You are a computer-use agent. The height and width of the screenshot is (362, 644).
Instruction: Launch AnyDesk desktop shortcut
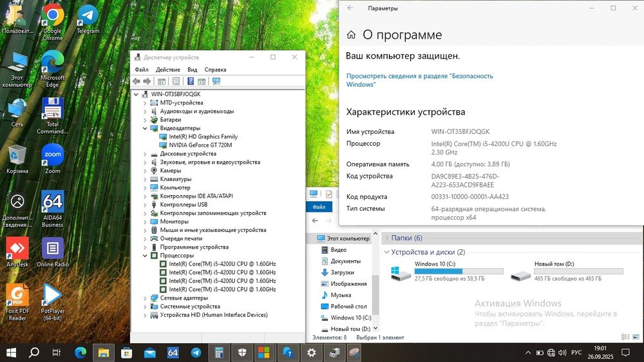(x=17, y=252)
